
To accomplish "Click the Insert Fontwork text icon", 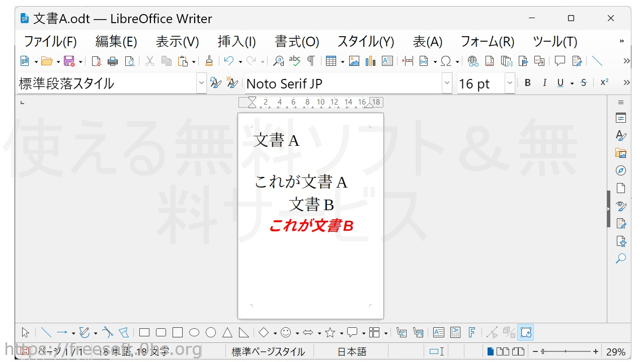I will coord(472,332).
